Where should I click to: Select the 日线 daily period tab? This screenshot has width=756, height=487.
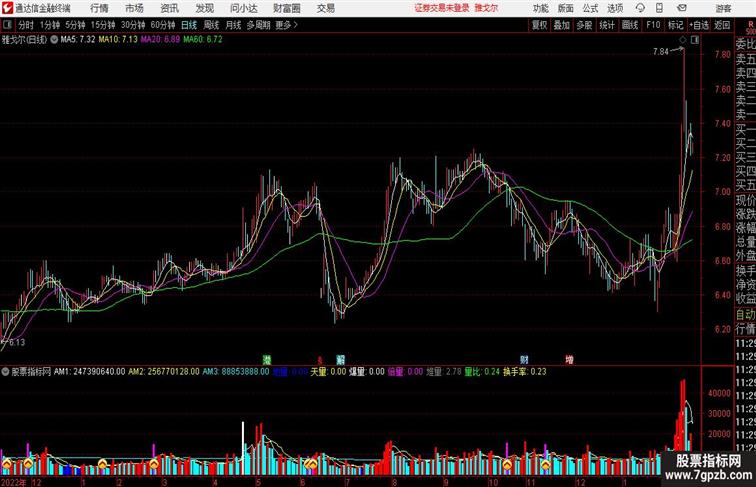(189, 25)
